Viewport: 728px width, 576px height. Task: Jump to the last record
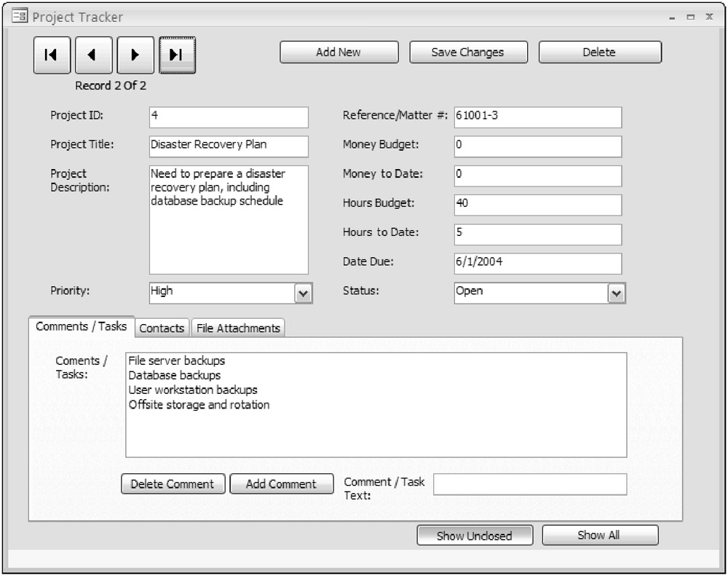(x=177, y=55)
